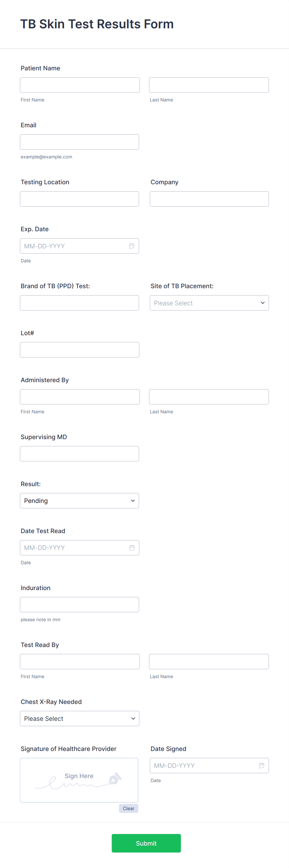Click the Lot# input field

click(80, 350)
